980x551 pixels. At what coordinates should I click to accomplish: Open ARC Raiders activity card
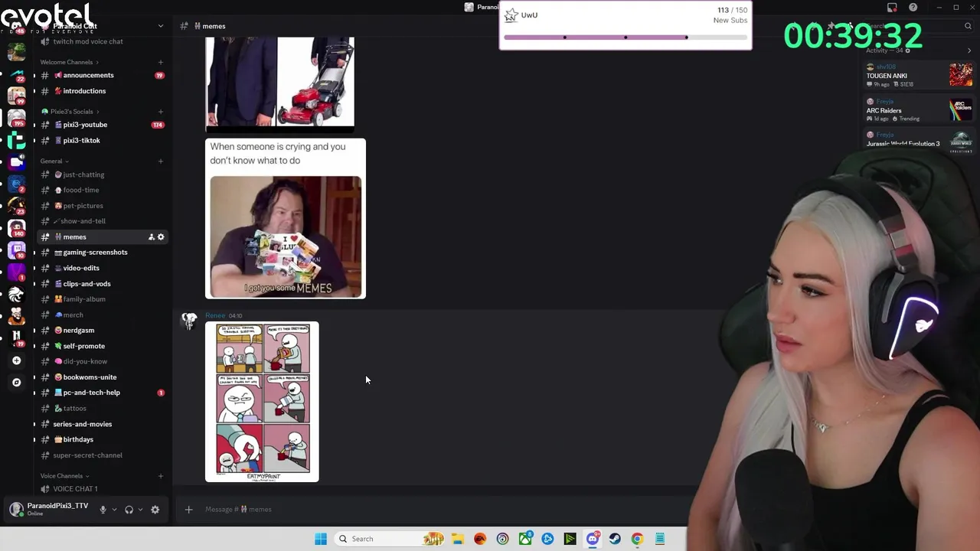coord(919,110)
